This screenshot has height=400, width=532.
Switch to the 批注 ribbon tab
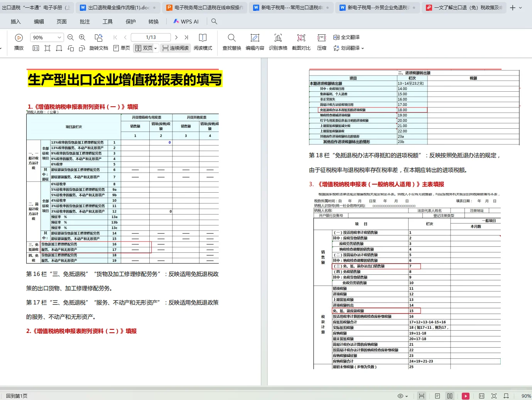point(84,22)
